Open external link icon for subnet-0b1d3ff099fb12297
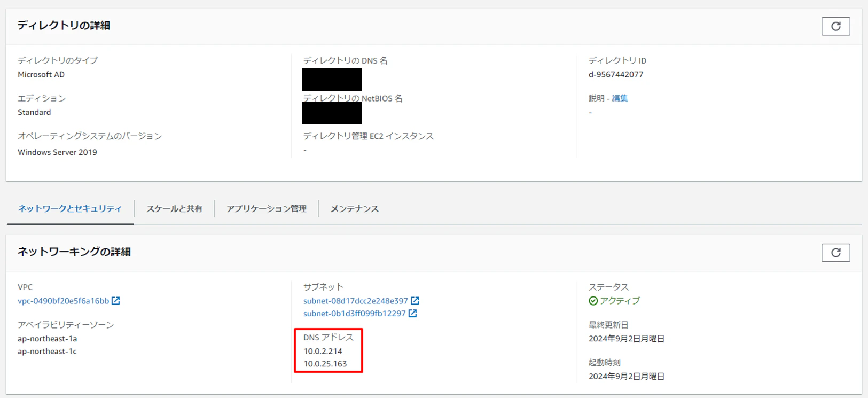Screen dimensions: 868x398 (413, 314)
